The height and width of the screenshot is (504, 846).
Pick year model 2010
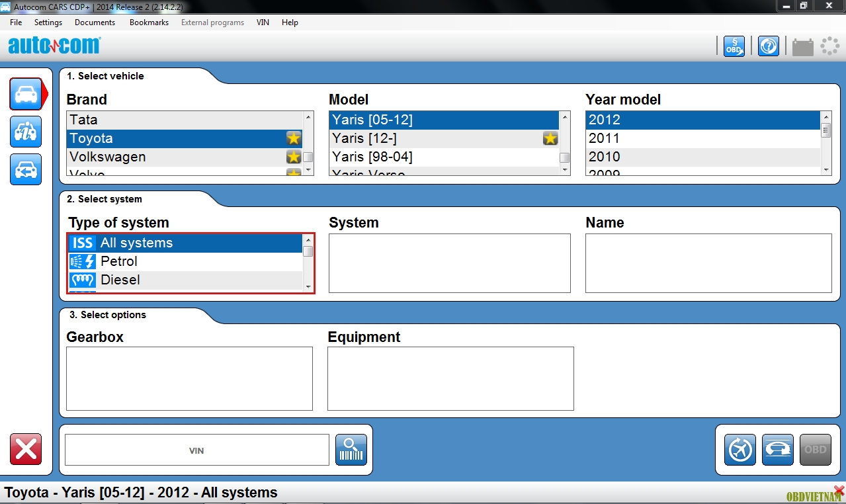703,157
